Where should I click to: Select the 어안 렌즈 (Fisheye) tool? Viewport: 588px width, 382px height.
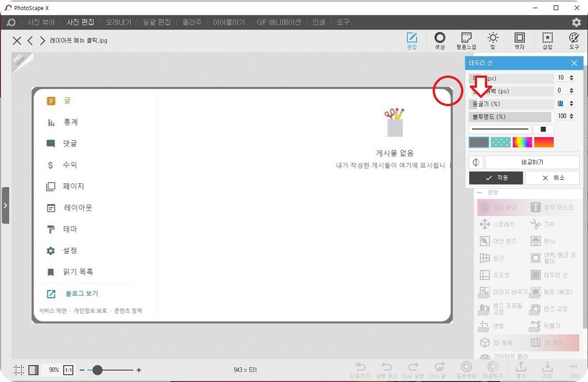coord(498,241)
